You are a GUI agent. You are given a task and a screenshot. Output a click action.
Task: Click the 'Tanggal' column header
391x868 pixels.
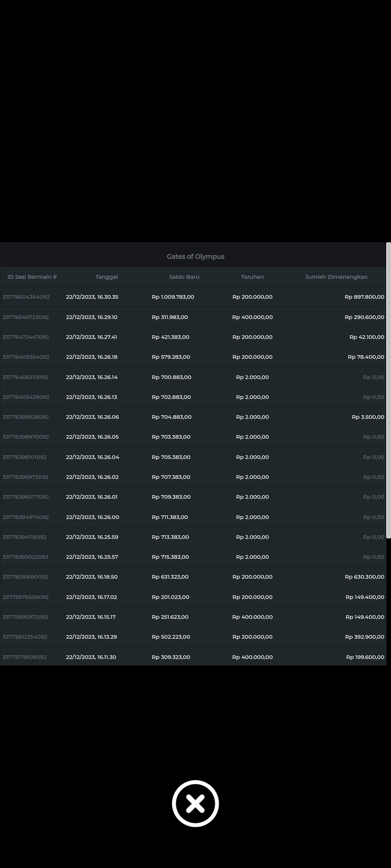106,277
